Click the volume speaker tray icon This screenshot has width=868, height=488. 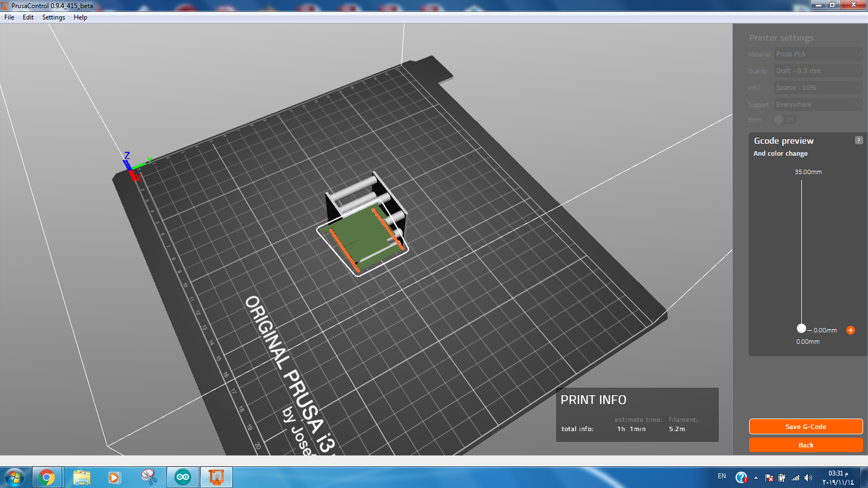808,478
